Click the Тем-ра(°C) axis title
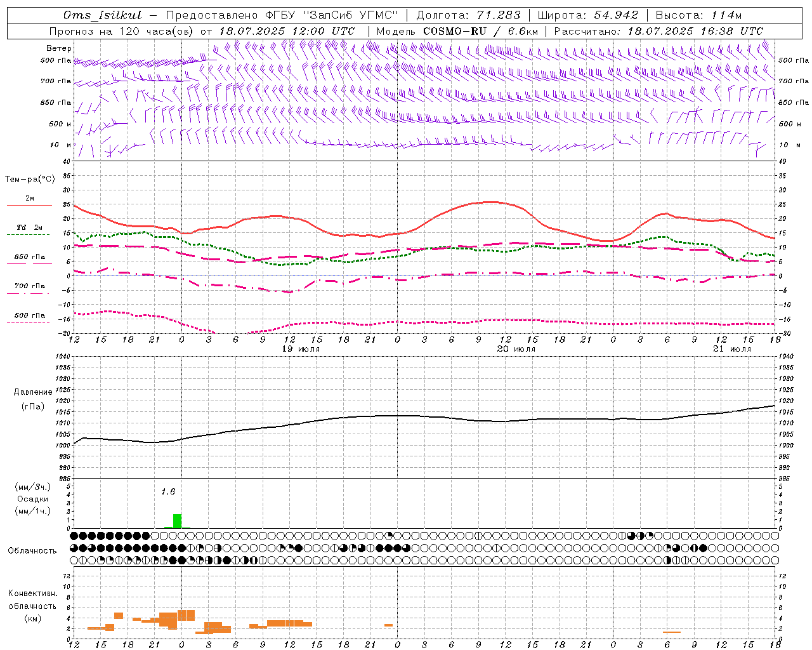 30,179
